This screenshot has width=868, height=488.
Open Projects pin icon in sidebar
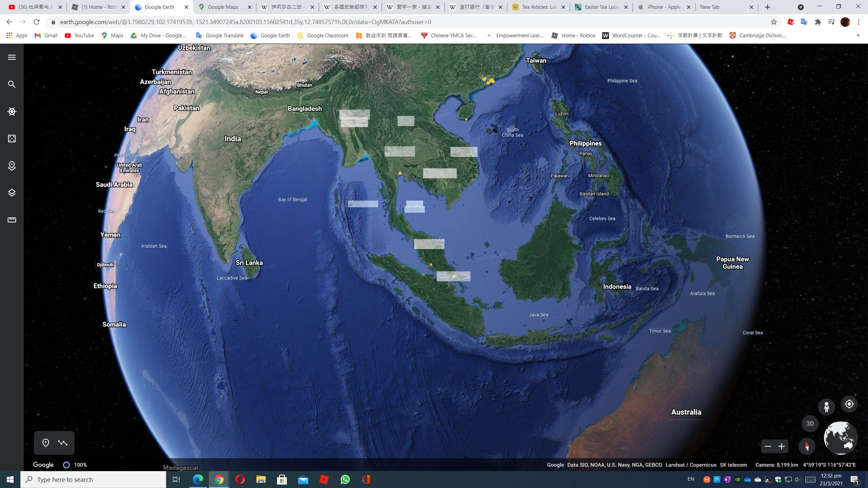[12, 166]
